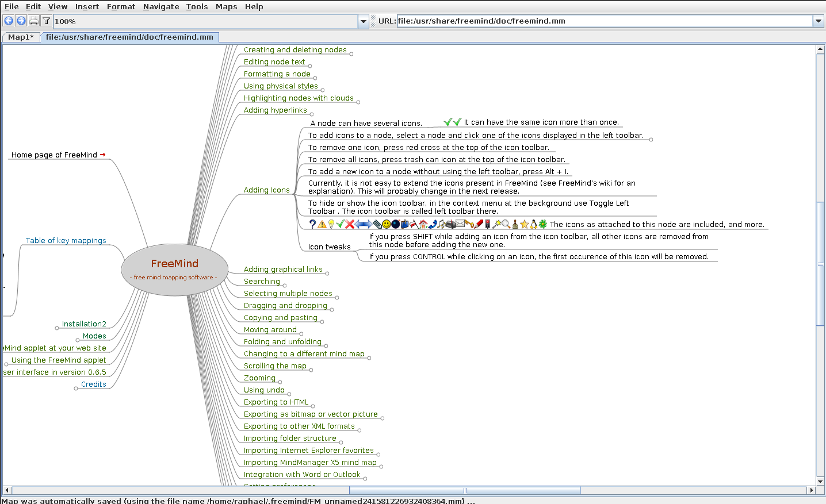Click the first green check mark after 'several icons.'
This screenshot has height=504, width=826.
[x=448, y=122]
